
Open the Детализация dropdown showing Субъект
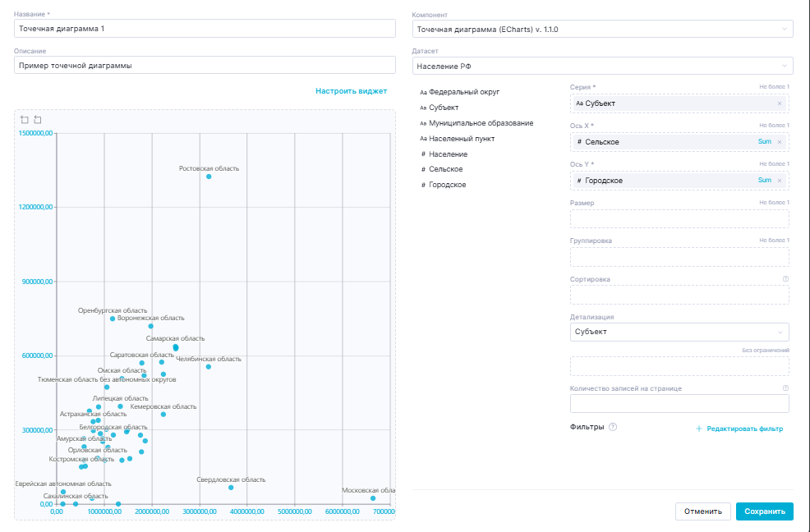[x=679, y=332]
